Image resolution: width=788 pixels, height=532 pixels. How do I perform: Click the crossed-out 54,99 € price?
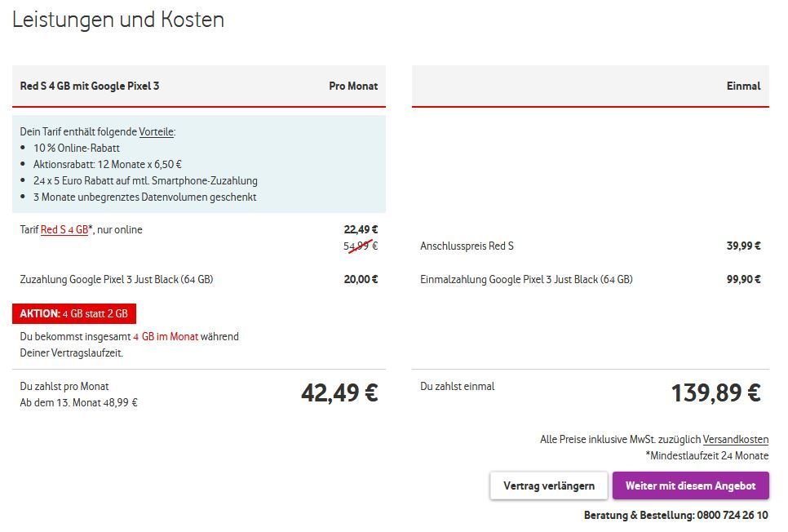pyautogui.click(x=361, y=246)
